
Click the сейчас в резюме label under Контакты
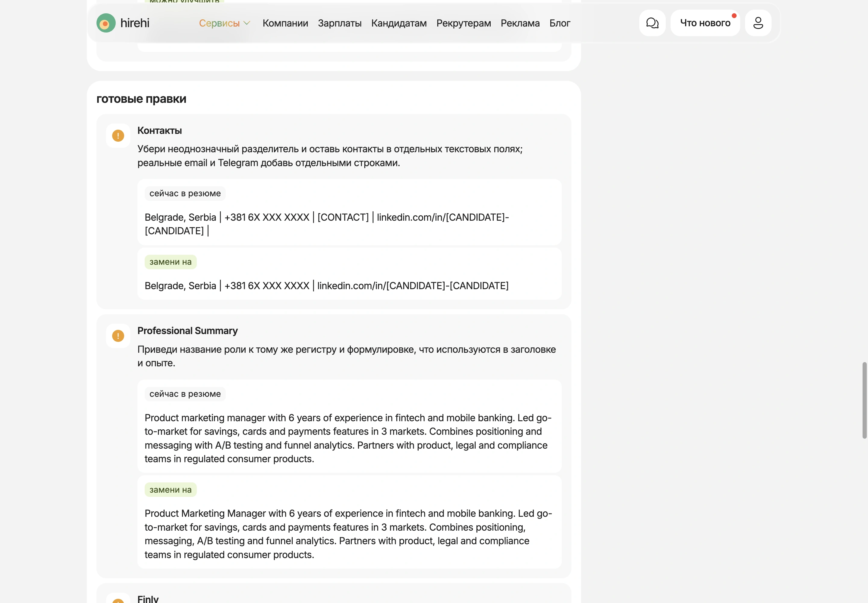point(185,194)
